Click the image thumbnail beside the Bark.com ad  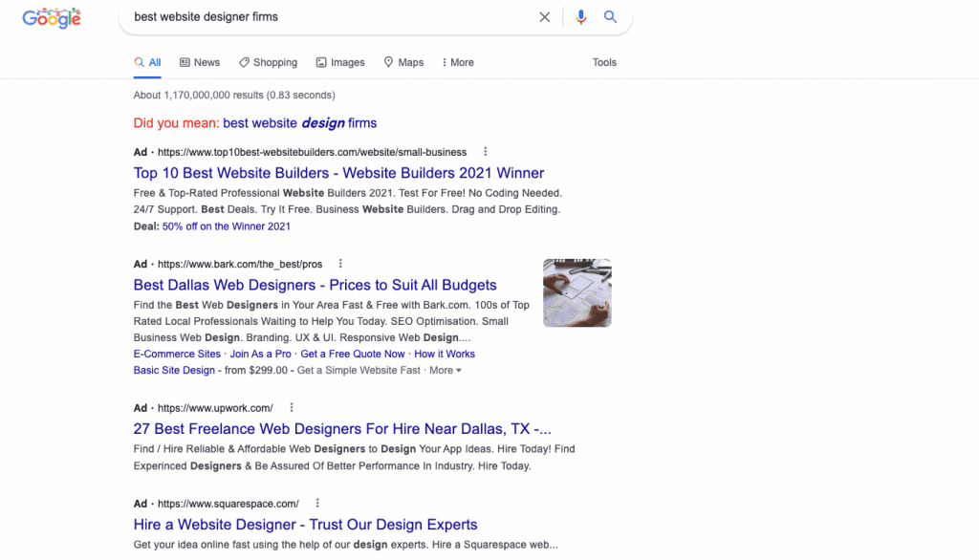(x=577, y=292)
